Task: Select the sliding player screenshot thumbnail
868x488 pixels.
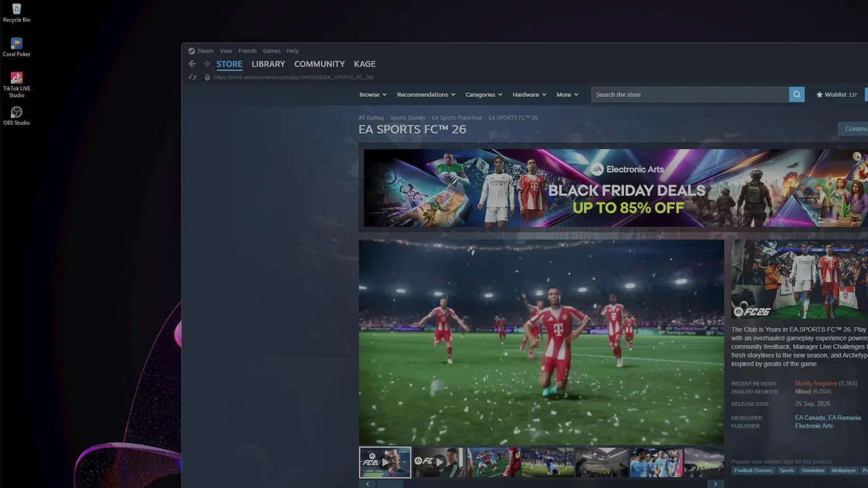Action: click(547, 462)
